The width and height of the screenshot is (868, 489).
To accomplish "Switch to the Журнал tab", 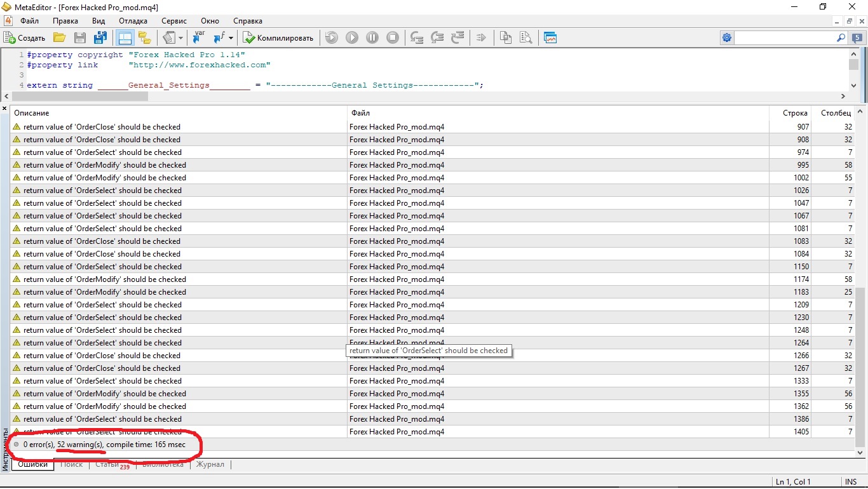I will point(210,464).
